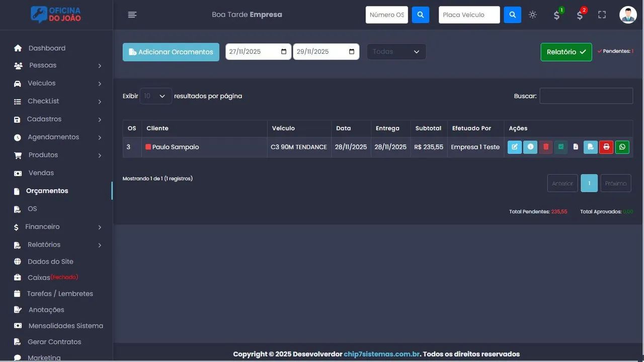Expand the Agendamentos submenu
This screenshot has height=362, width=644.
[x=100, y=137]
